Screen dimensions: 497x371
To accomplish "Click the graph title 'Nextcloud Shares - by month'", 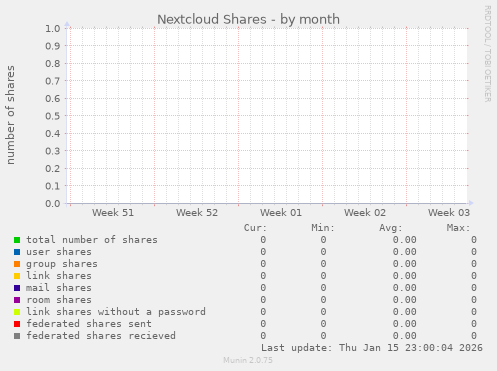I will 248,19.
